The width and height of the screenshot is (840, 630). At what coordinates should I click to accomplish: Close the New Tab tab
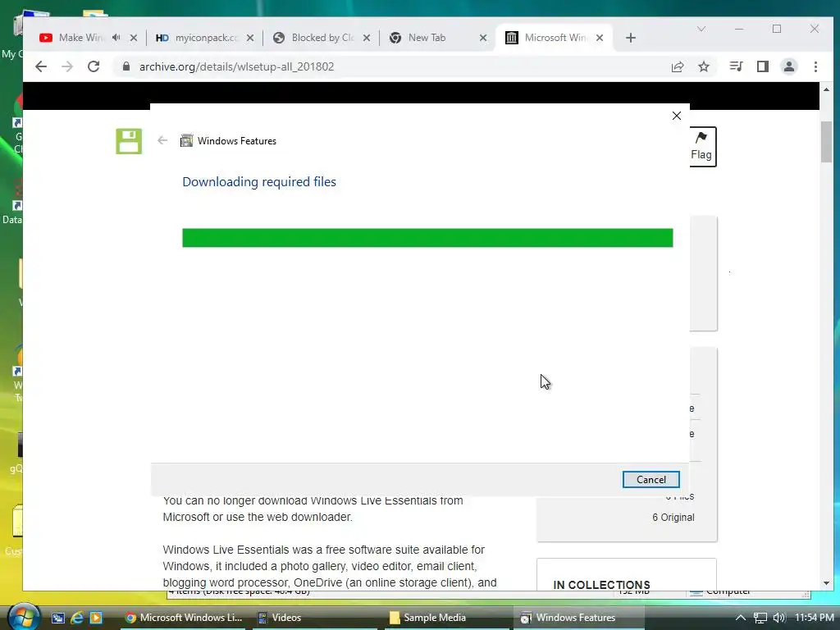(483, 38)
